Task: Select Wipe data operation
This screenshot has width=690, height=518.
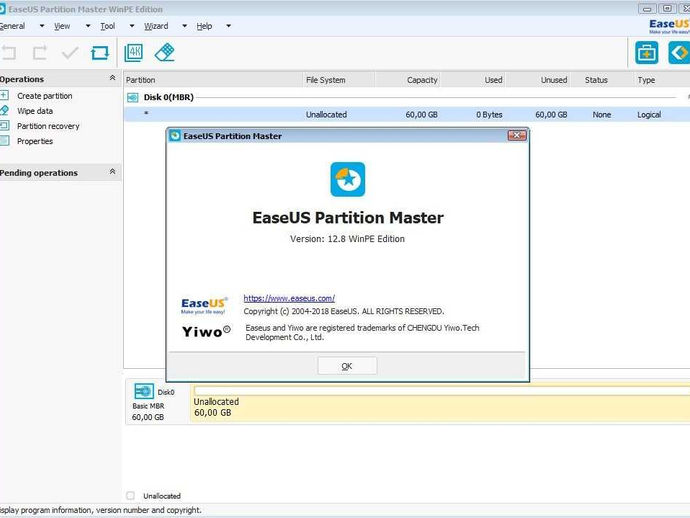Action: 35,111
